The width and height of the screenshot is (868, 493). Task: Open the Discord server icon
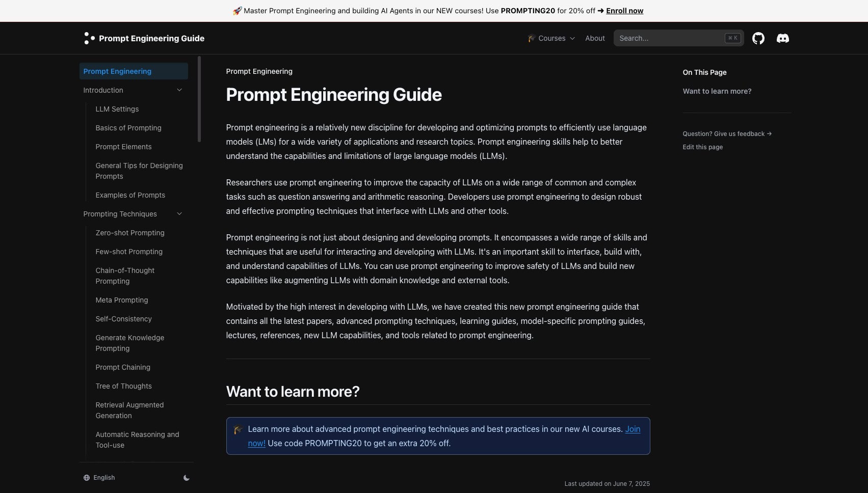(782, 38)
